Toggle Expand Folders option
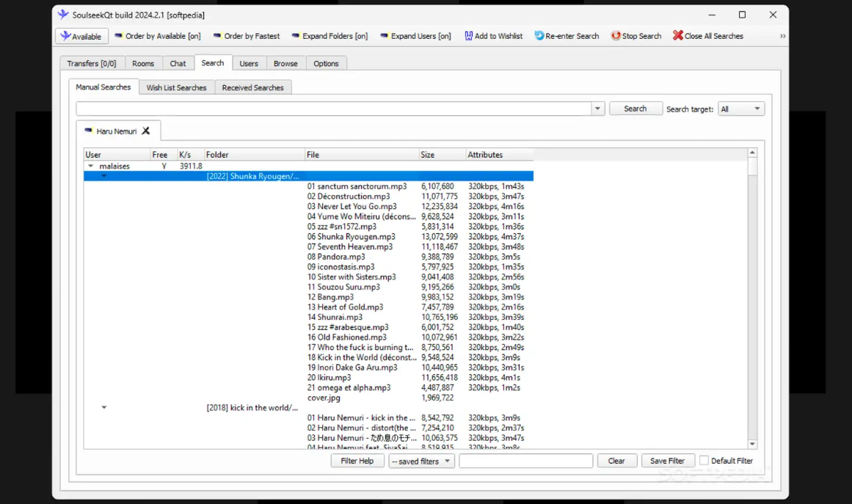Screen dimensions: 852x504 click(x=329, y=36)
